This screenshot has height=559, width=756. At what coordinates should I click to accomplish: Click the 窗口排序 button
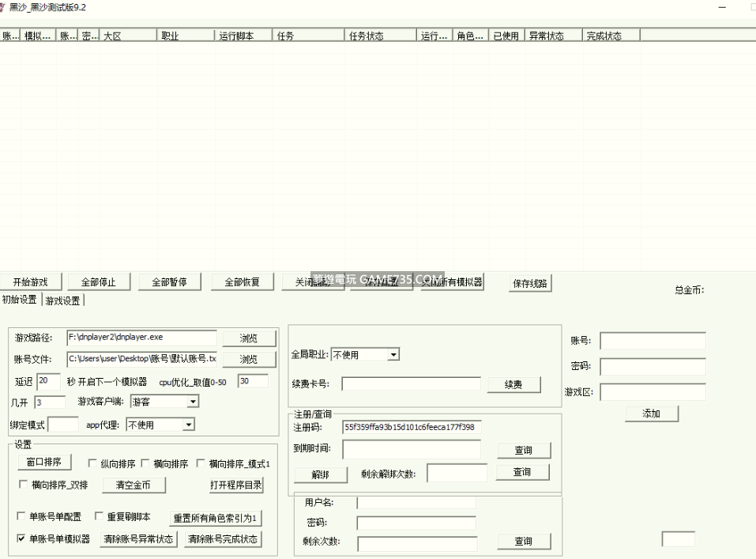(44, 462)
